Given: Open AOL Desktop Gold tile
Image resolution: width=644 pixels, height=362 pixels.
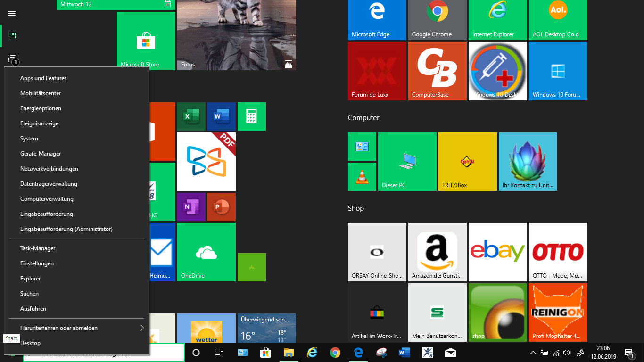Looking at the screenshot, I should [x=558, y=20].
